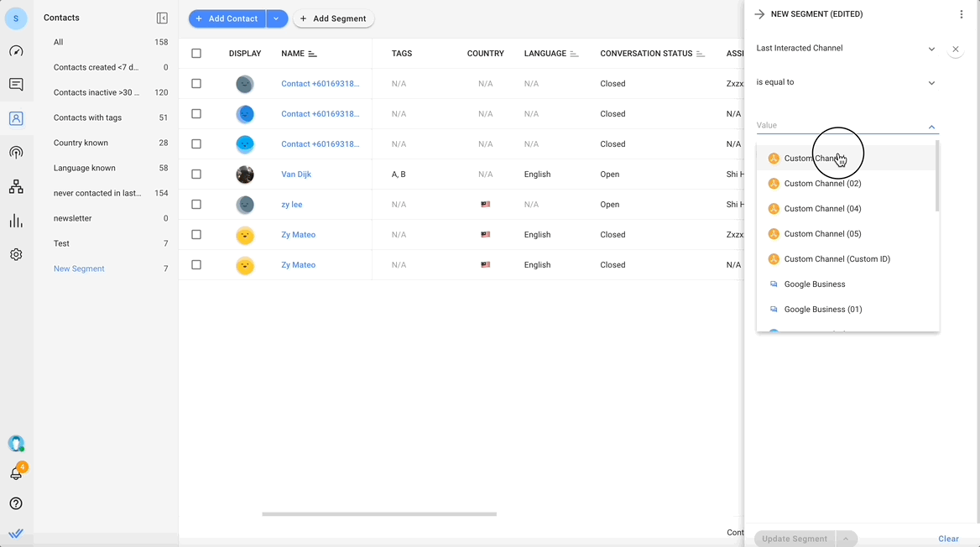Open the Last Interacted Channel dropdown

tap(846, 49)
